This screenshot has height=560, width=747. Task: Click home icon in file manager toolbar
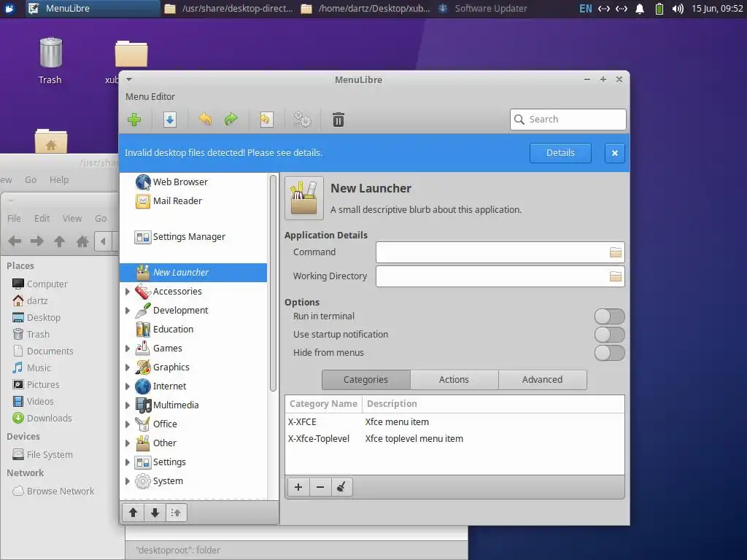[x=82, y=241]
